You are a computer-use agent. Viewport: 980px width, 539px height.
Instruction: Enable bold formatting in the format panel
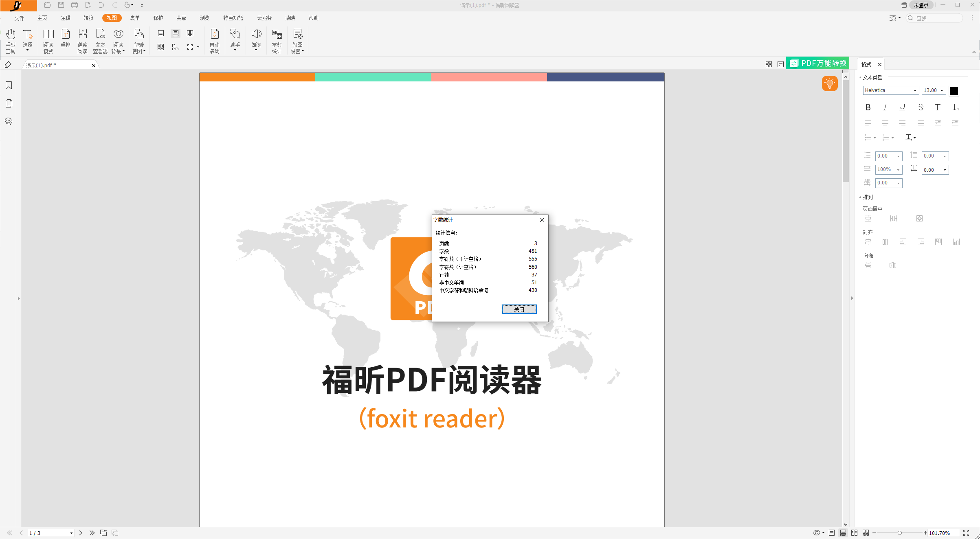(x=868, y=107)
